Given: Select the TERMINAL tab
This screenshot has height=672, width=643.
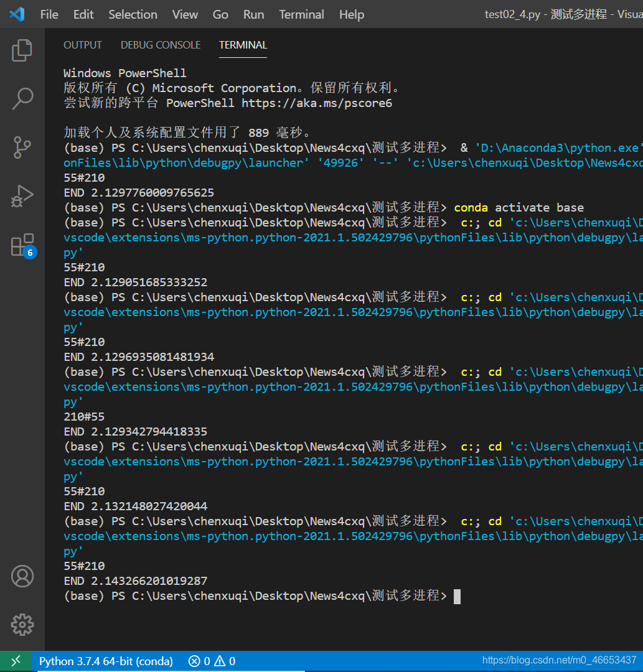Looking at the screenshot, I should tap(243, 44).
